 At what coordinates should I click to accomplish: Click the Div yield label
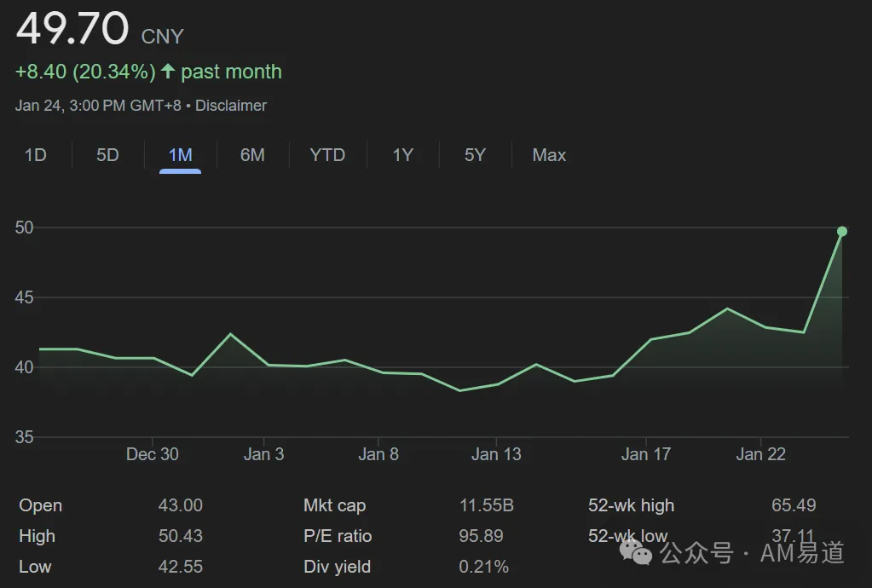pos(337,567)
